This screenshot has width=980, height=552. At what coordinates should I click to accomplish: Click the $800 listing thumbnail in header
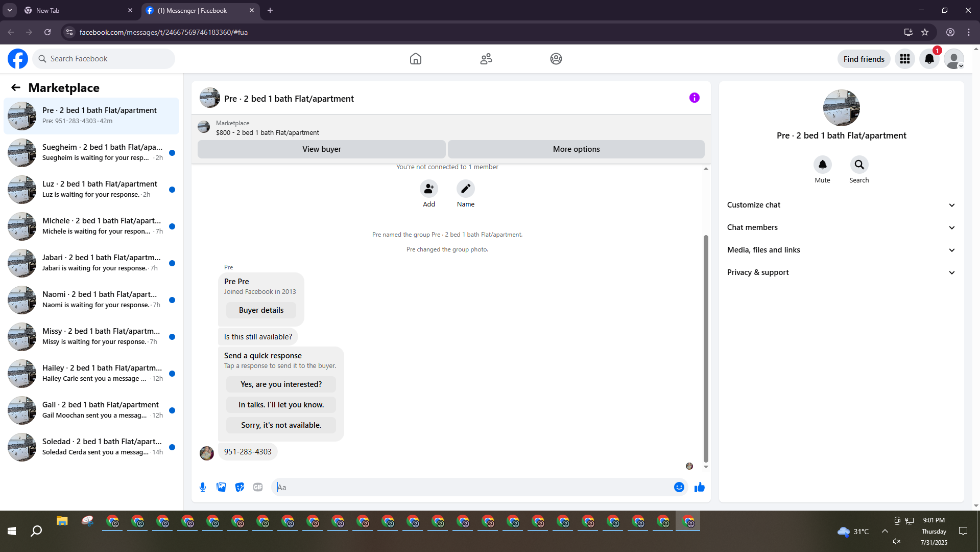pyautogui.click(x=204, y=127)
